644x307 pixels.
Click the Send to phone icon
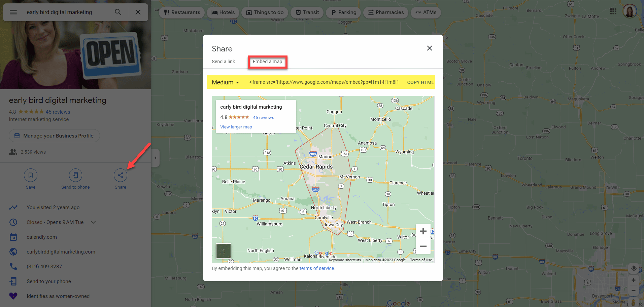(75, 175)
